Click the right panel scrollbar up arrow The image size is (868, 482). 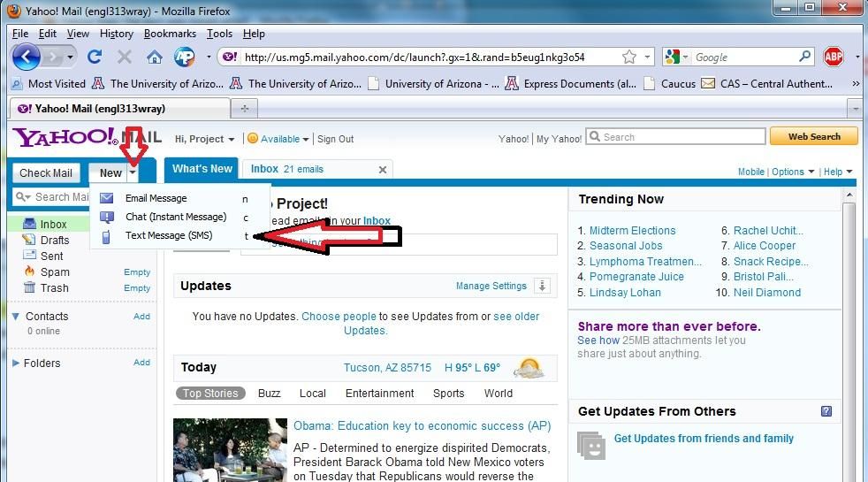[849, 195]
